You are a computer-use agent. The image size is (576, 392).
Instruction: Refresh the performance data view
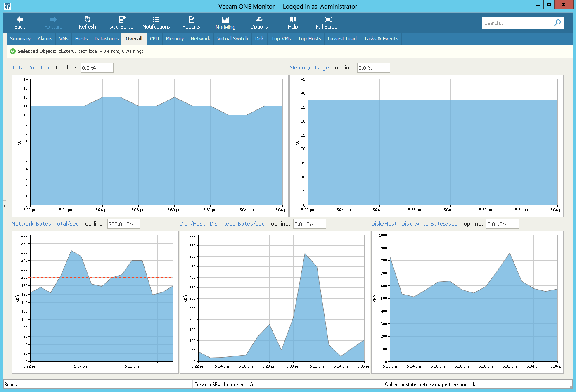87,23
